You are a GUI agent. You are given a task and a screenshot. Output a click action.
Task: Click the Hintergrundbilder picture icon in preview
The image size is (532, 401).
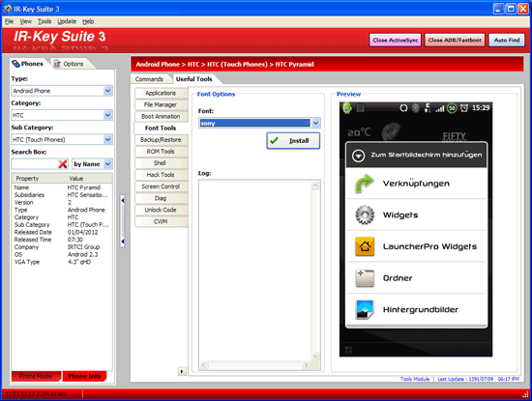point(365,309)
